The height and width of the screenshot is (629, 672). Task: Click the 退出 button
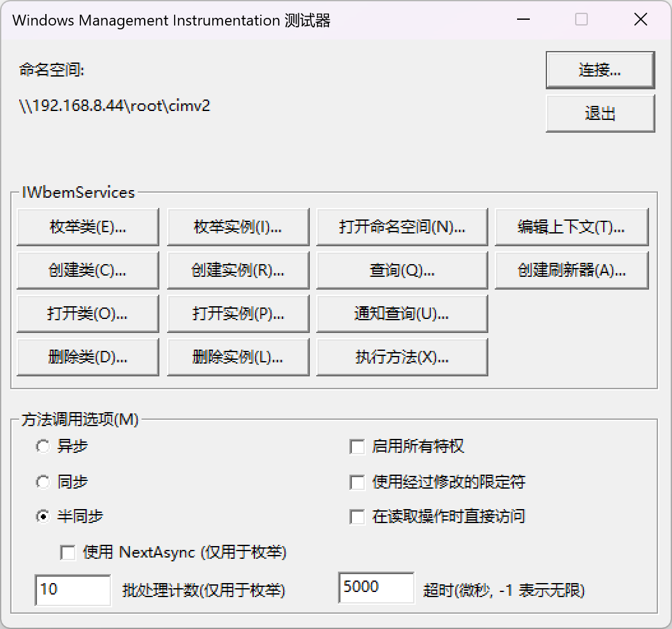coord(600,114)
